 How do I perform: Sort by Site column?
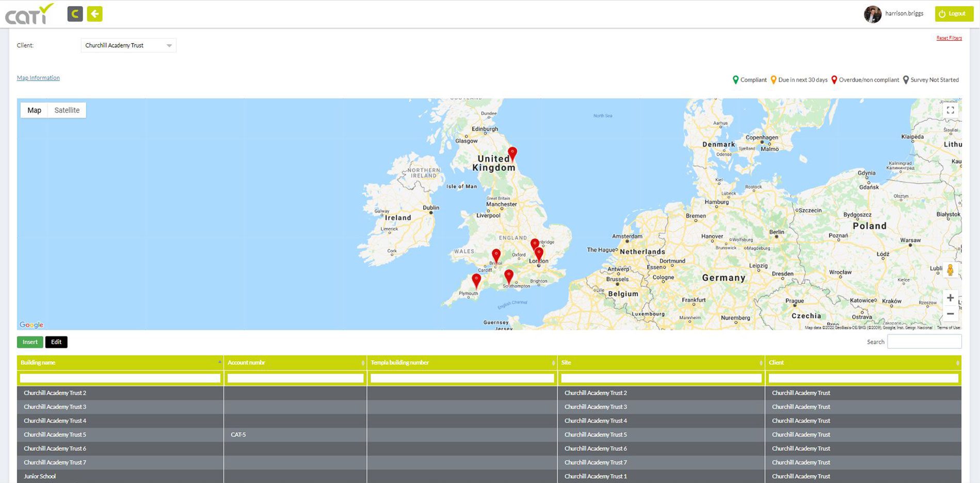[x=662, y=363]
